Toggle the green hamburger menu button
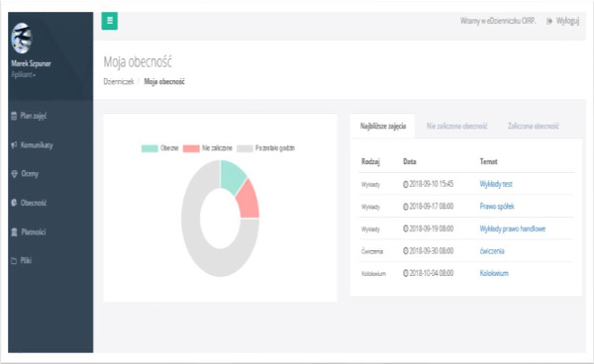 tap(110, 21)
